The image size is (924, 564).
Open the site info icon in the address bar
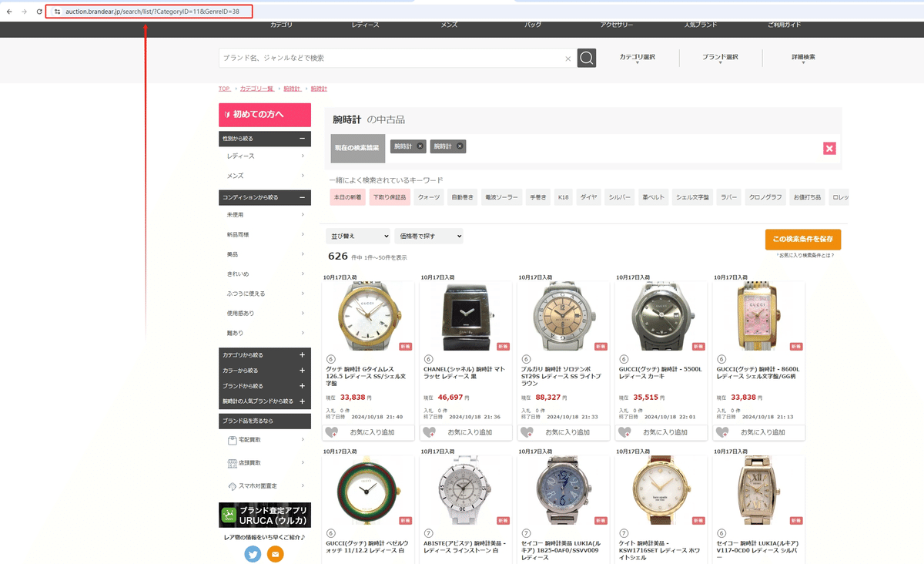(x=57, y=12)
